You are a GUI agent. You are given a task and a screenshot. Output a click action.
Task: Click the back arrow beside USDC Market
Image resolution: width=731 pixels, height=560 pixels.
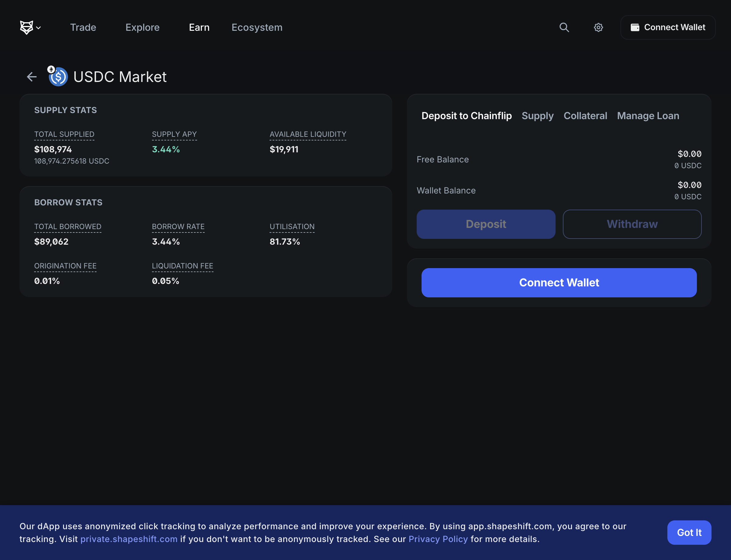pyautogui.click(x=32, y=77)
